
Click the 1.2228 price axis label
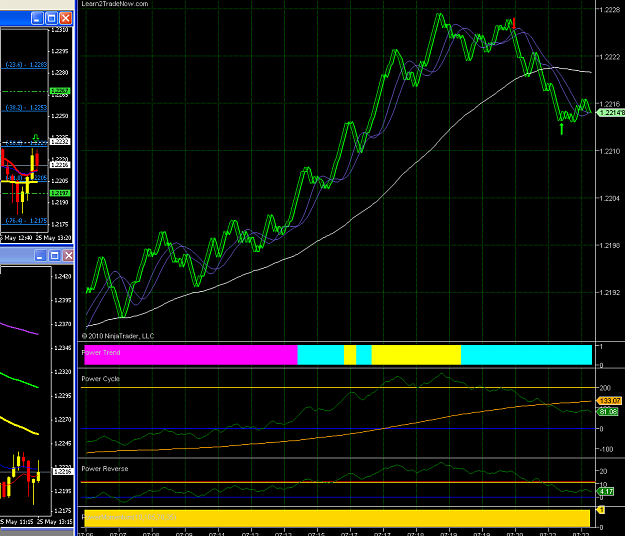(x=610, y=10)
